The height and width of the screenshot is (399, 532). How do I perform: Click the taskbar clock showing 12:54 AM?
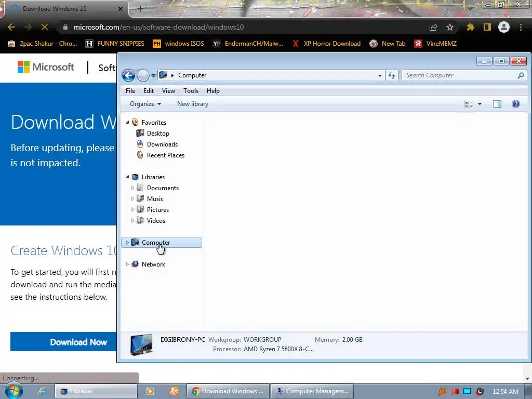coord(505,392)
